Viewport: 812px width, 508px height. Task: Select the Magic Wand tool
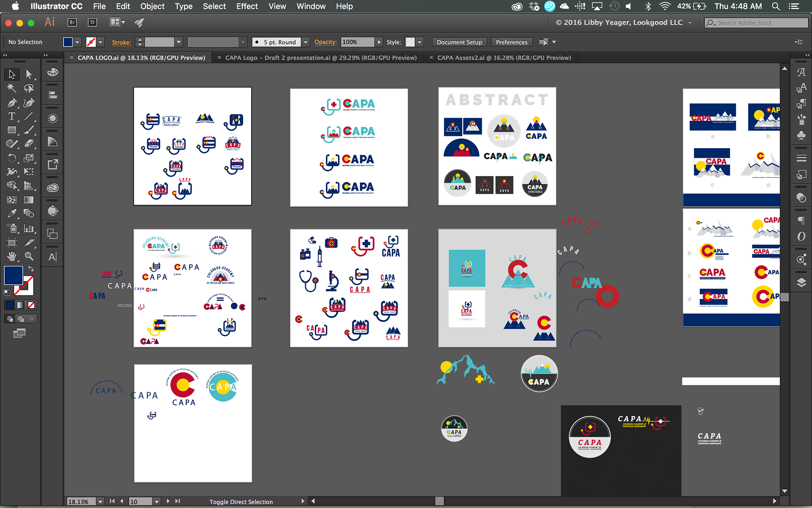point(11,88)
